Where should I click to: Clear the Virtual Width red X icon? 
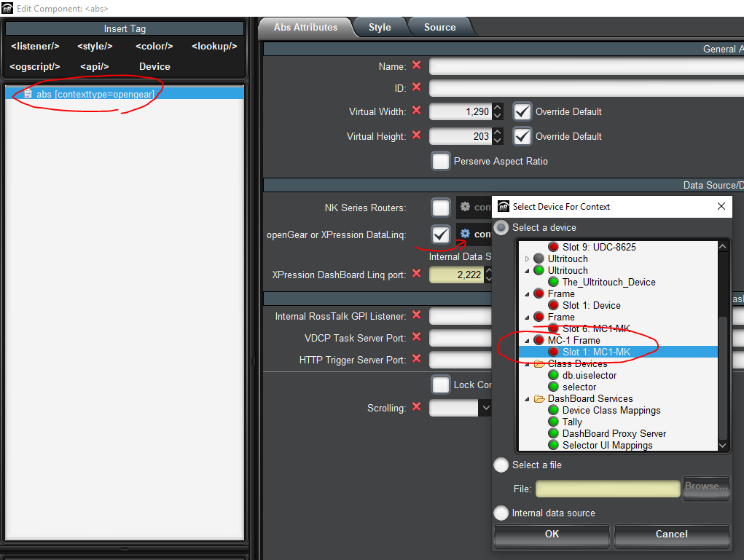417,111
